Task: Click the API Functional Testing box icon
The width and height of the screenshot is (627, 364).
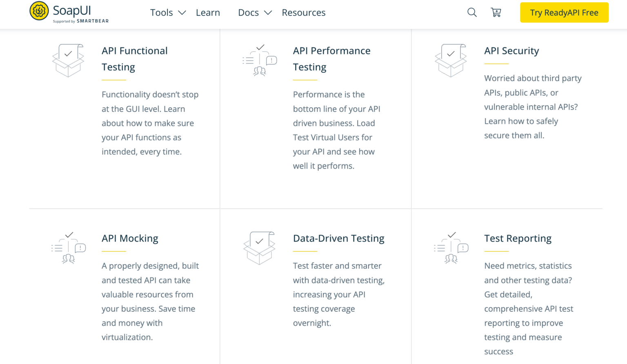Action: click(x=68, y=60)
